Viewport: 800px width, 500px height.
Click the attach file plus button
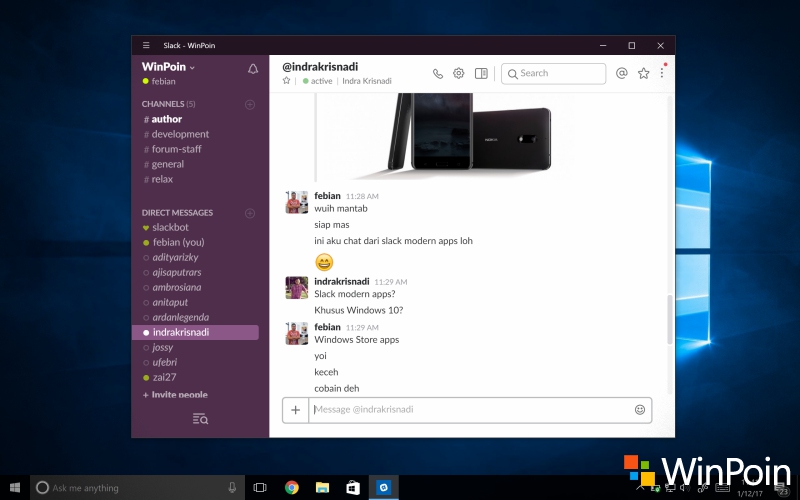point(295,409)
